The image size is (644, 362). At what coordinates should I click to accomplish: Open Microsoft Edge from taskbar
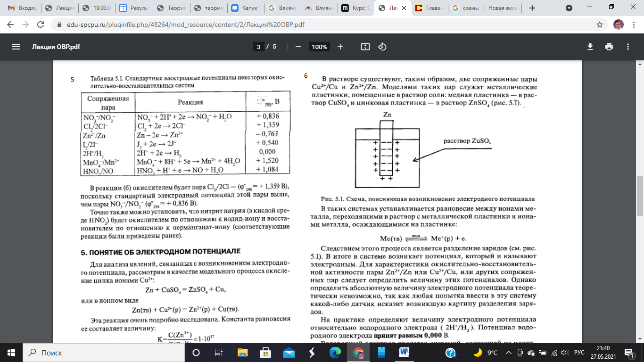335,352
